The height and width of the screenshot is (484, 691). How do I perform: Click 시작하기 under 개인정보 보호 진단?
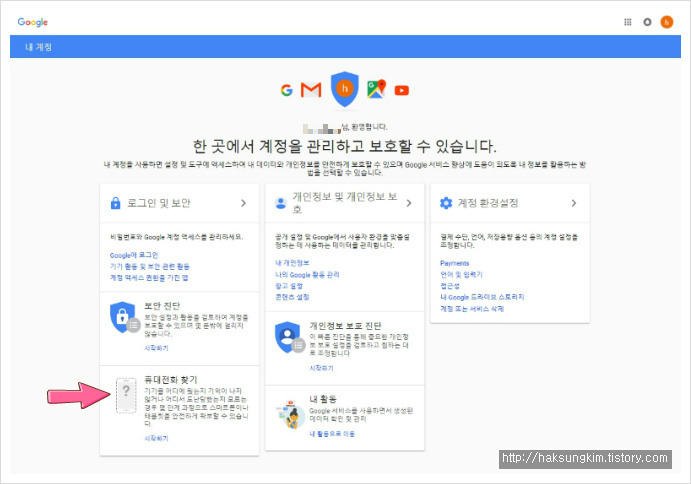point(321,368)
